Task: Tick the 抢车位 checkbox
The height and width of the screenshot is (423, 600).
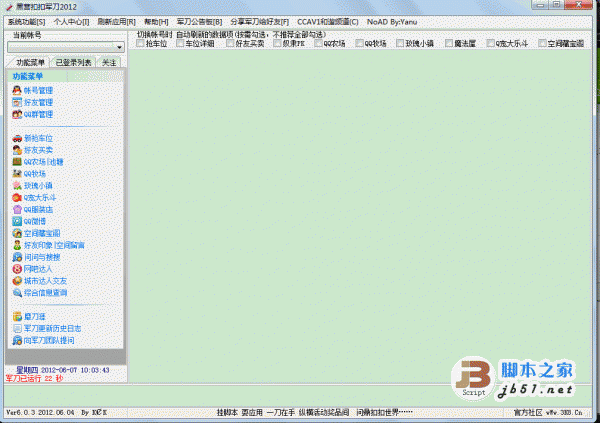Action: [140, 43]
